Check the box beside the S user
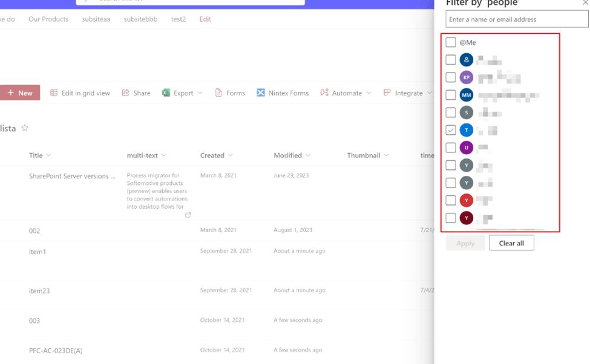Viewport: 590px width, 364px height. pyautogui.click(x=450, y=112)
